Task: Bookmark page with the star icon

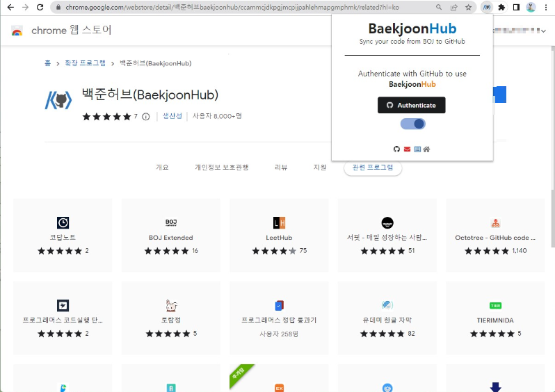Action: pyautogui.click(x=468, y=7)
